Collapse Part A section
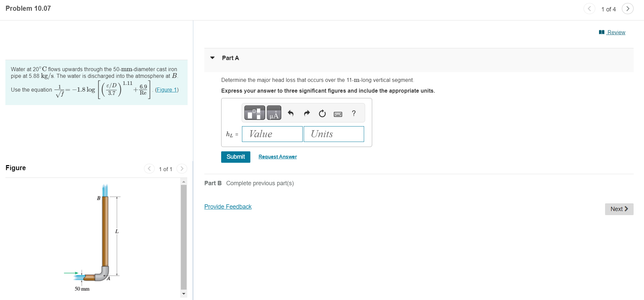 pyautogui.click(x=212, y=58)
